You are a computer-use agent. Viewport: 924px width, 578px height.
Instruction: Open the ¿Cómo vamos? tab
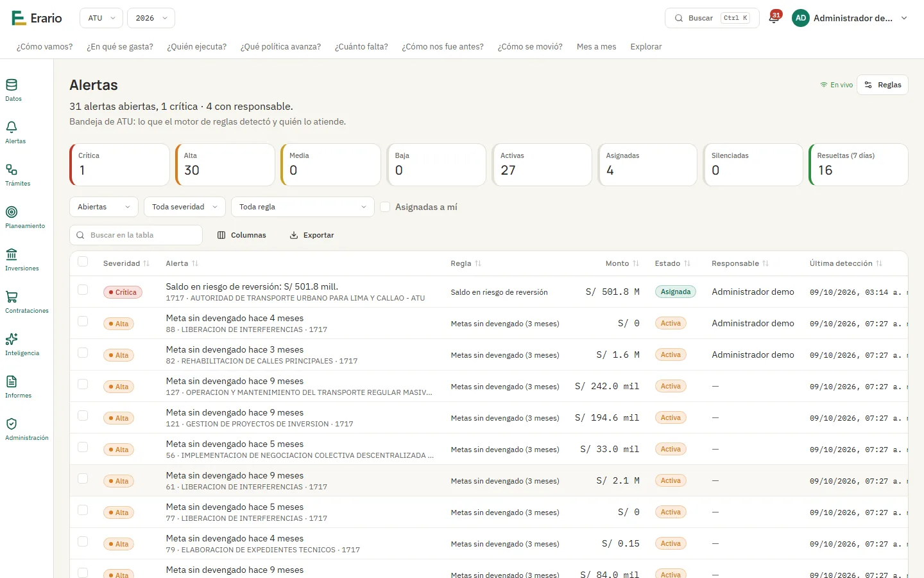(45, 47)
